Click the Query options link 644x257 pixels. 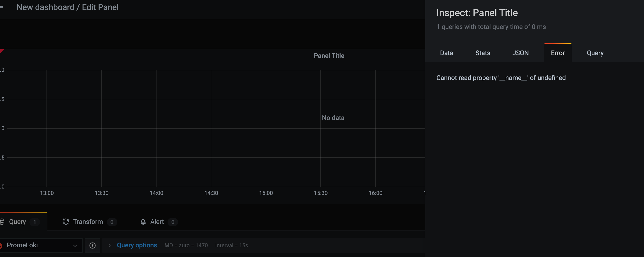click(137, 245)
